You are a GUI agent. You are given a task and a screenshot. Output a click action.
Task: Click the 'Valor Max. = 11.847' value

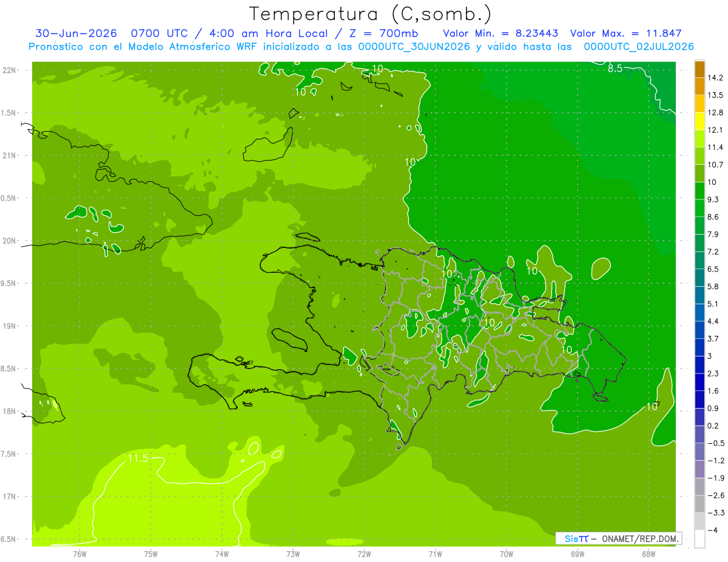(x=626, y=33)
